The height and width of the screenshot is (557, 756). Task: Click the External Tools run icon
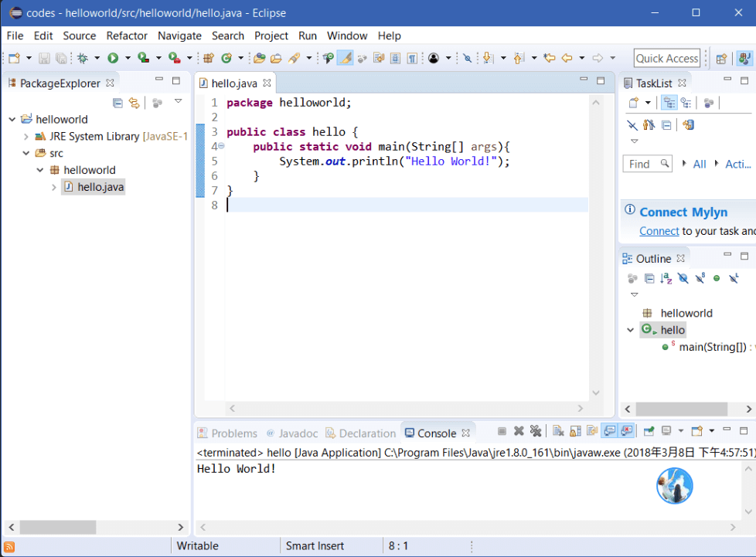tap(174, 58)
